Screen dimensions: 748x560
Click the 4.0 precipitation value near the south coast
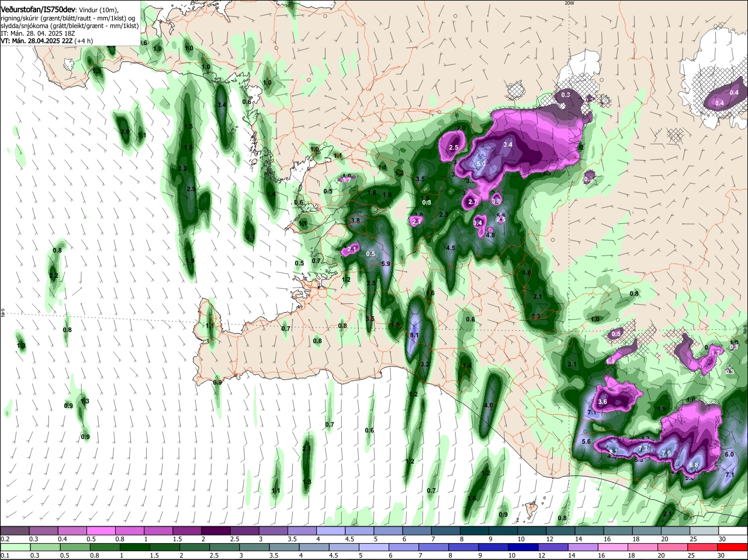(489, 405)
